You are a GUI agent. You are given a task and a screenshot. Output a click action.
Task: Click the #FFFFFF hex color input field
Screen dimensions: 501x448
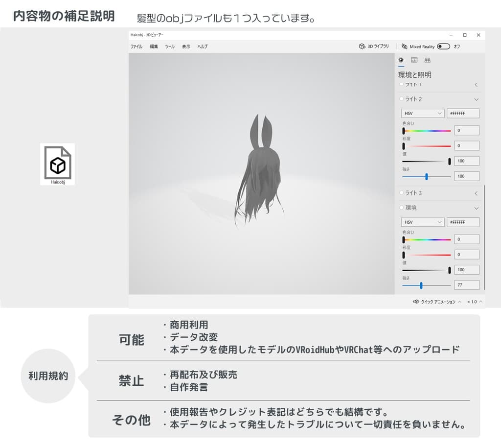pos(463,113)
